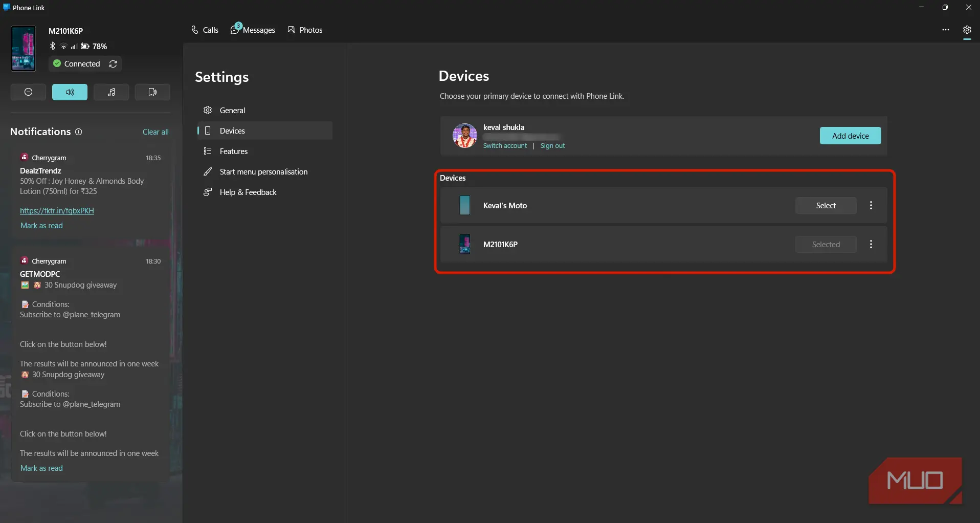
Task: Toggle the phone sound mode button
Action: [70, 92]
